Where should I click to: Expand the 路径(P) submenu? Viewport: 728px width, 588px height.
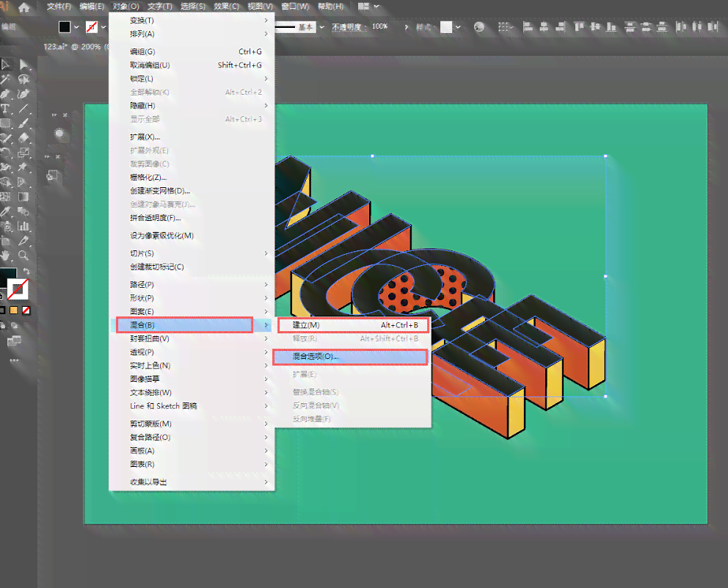click(x=192, y=284)
